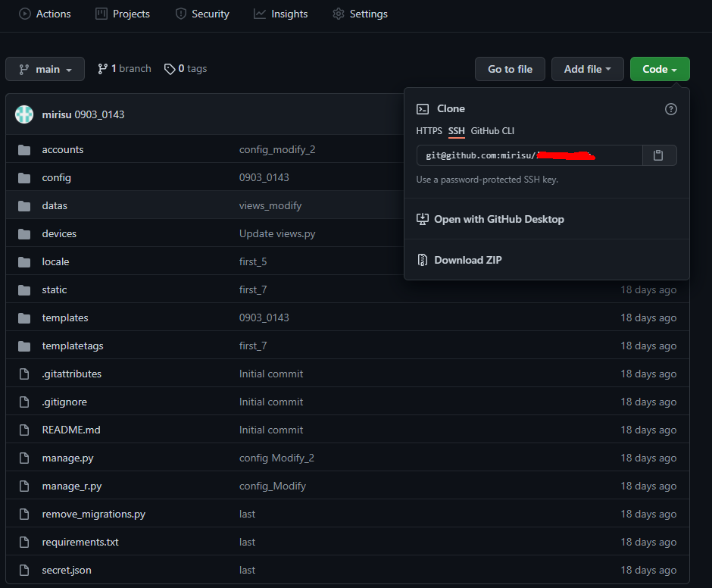Open the first_5 commit message
This screenshot has width=712, height=588.
point(253,261)
